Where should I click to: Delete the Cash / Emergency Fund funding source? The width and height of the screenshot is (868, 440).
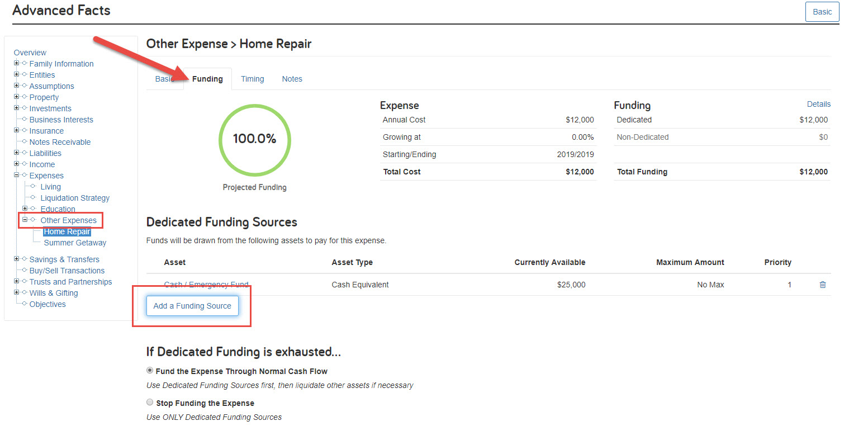822,285
